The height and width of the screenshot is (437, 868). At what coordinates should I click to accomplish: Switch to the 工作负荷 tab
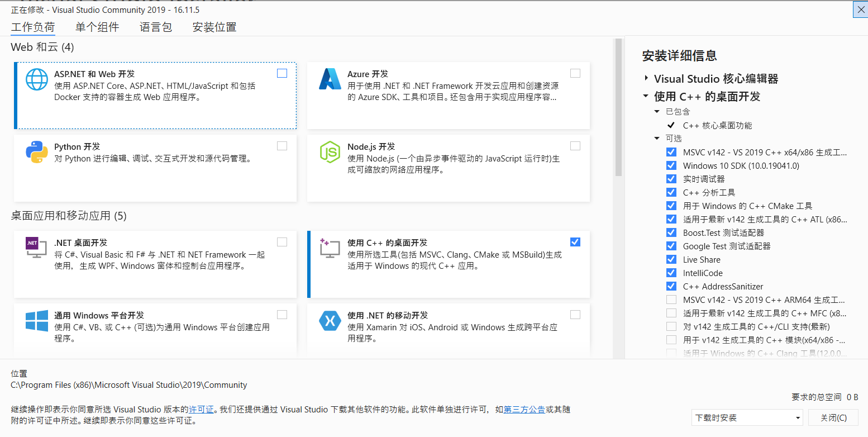click(x=33, y=27)
